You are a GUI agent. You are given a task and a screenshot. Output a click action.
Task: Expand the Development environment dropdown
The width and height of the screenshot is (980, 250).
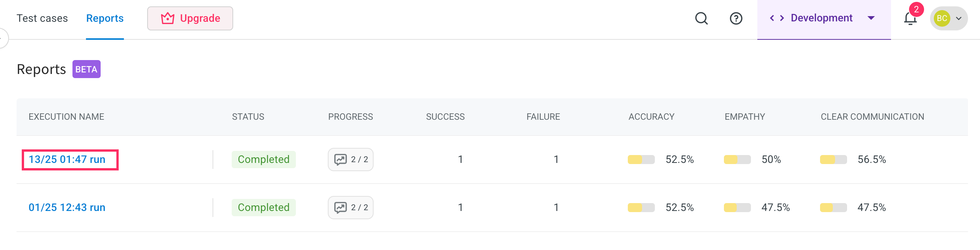point(871,18)
